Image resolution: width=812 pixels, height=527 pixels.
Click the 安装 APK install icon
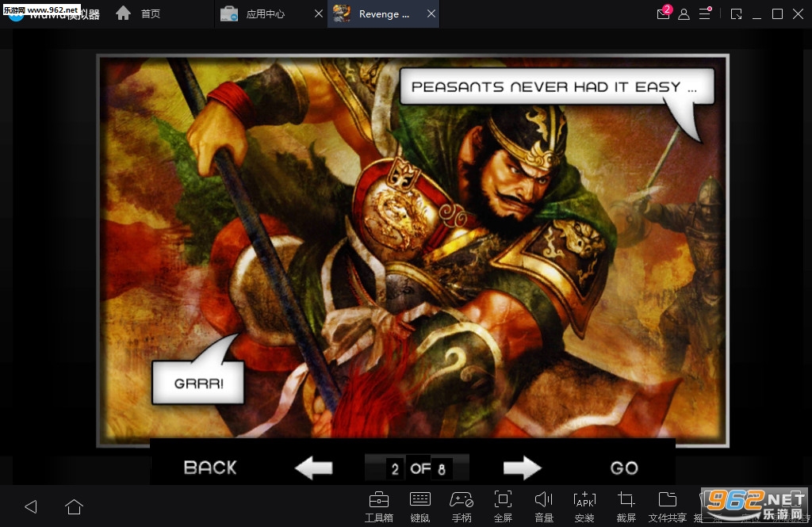point(584,506)
